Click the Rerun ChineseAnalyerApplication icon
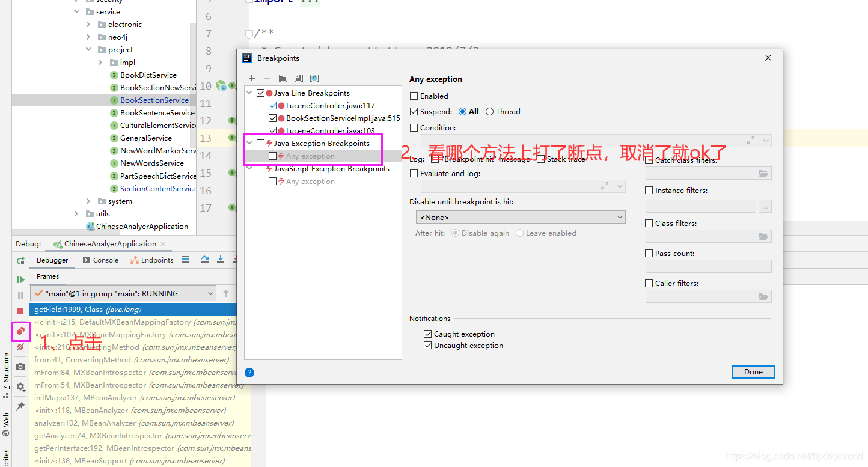Image resolution: width=868 pixels, height=467 pixels. pyautogui.click(x=20, y=260)
